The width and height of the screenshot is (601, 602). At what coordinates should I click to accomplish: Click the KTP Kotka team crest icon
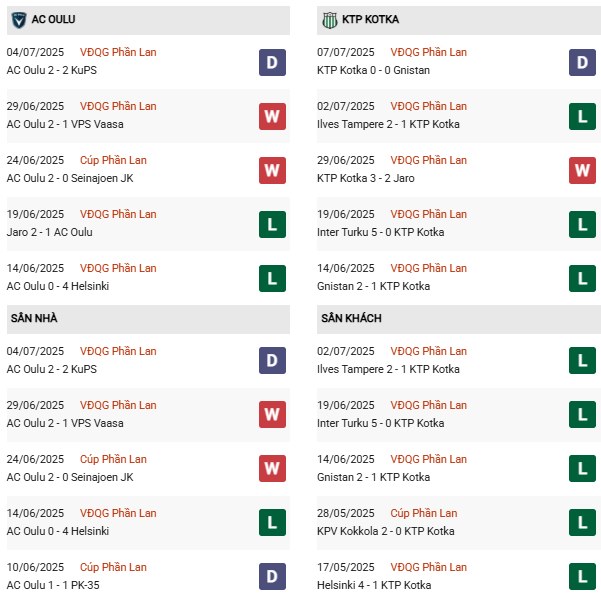click(329, 19)
